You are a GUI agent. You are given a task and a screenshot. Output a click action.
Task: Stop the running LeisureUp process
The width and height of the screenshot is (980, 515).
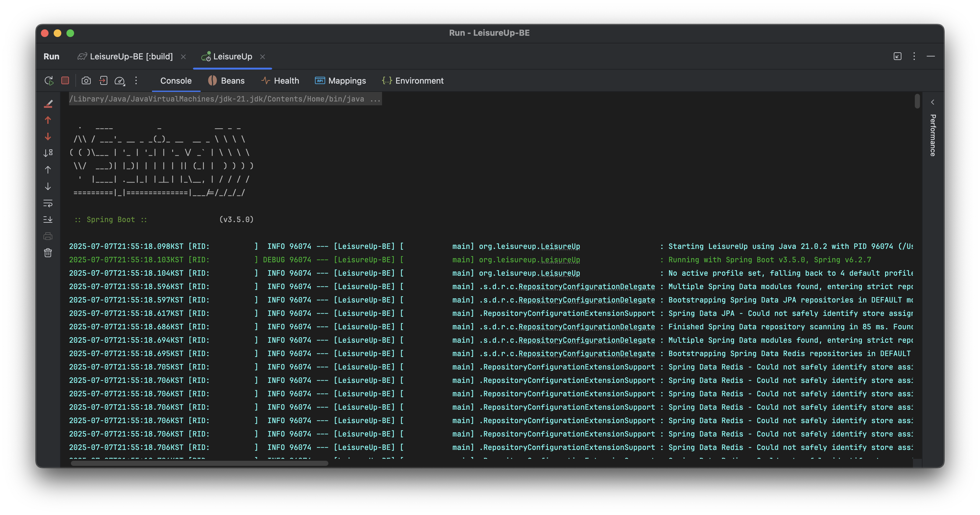click(x=65, y=81)
